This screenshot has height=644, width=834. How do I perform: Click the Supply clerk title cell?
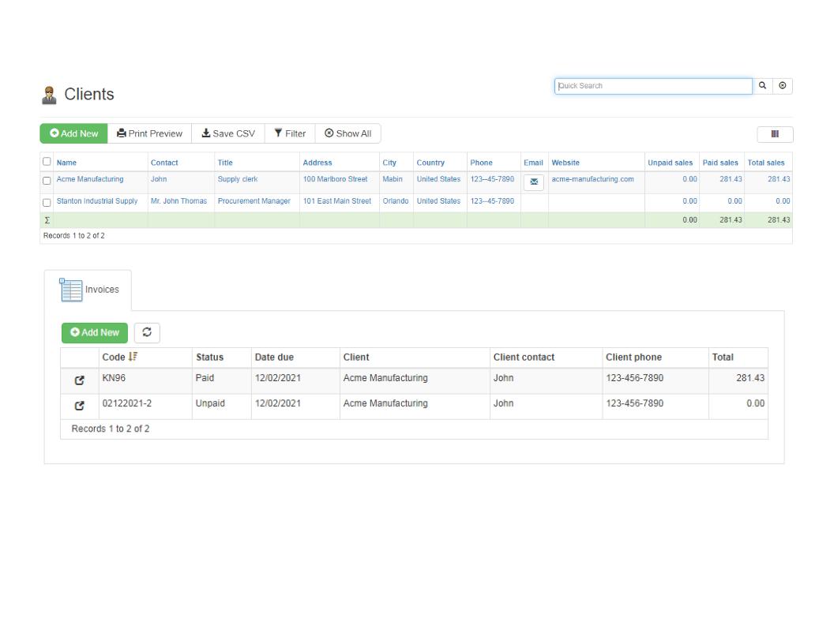tap(238, 179)
